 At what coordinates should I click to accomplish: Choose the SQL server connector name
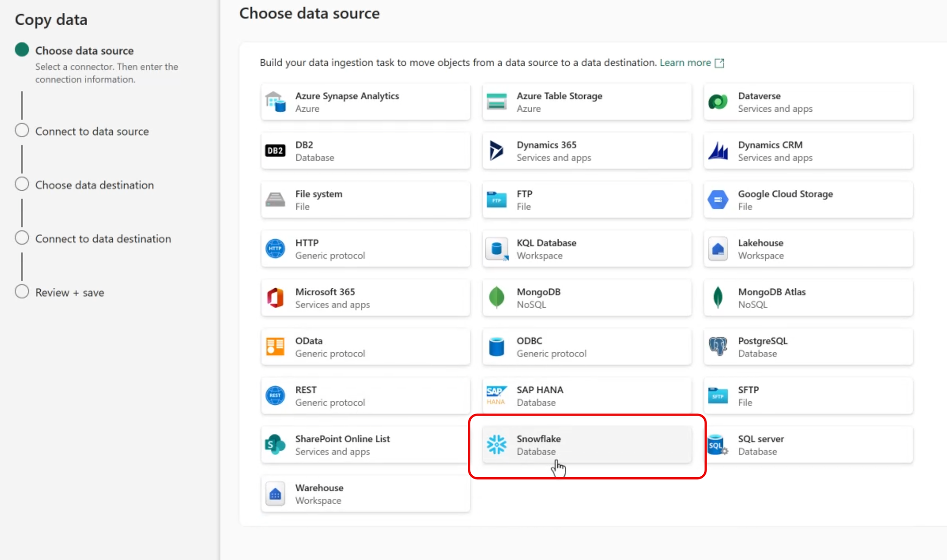(x=760, y=439)
